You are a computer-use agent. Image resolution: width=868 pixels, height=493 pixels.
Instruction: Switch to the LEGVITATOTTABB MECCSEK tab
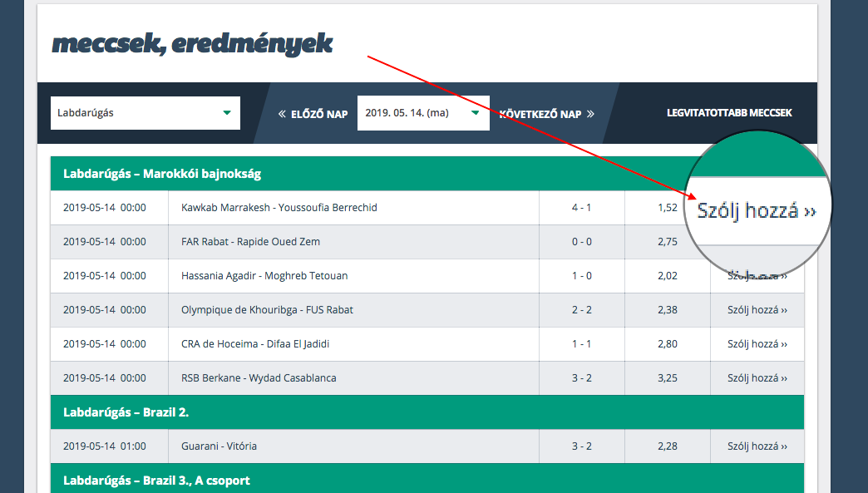729,113
